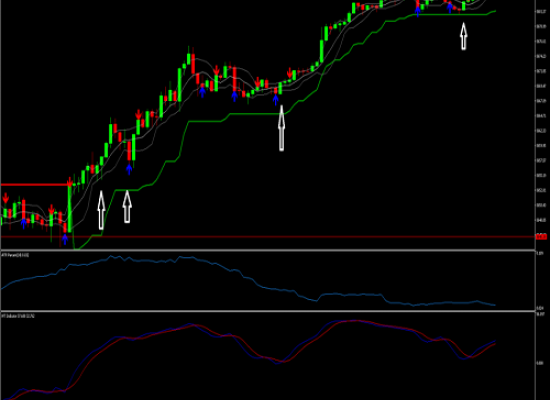Select the tall white arrow in chart center
Screen dimensions: 550x400
[281, 128]
